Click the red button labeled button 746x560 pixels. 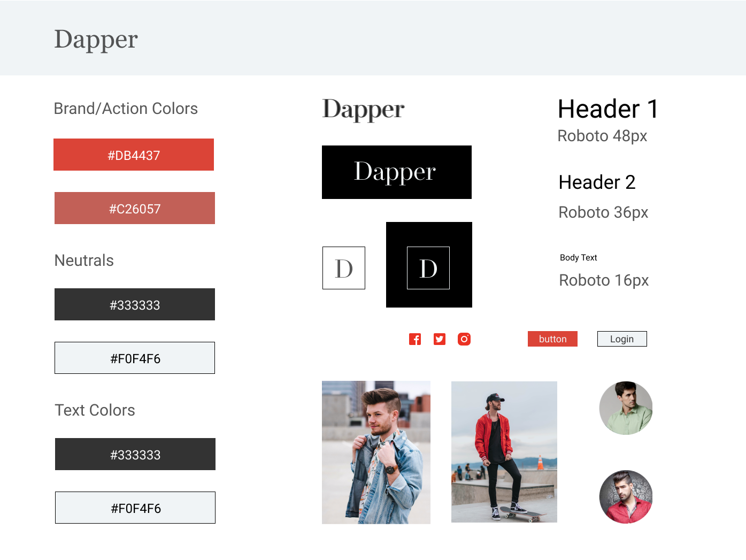[552, 339]
